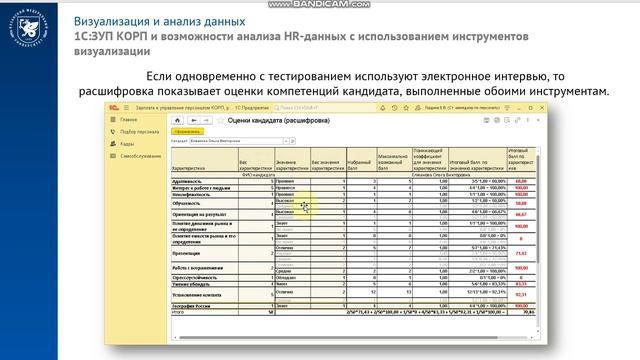This screenshot has height=360, width=640.
Task: Click the Максимально возможный балл header
Action: 394,160
